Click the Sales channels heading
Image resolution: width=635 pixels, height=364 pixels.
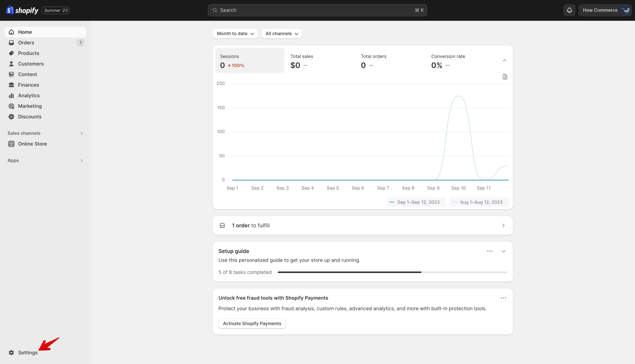pyautogui.click(x=24, y=133)
